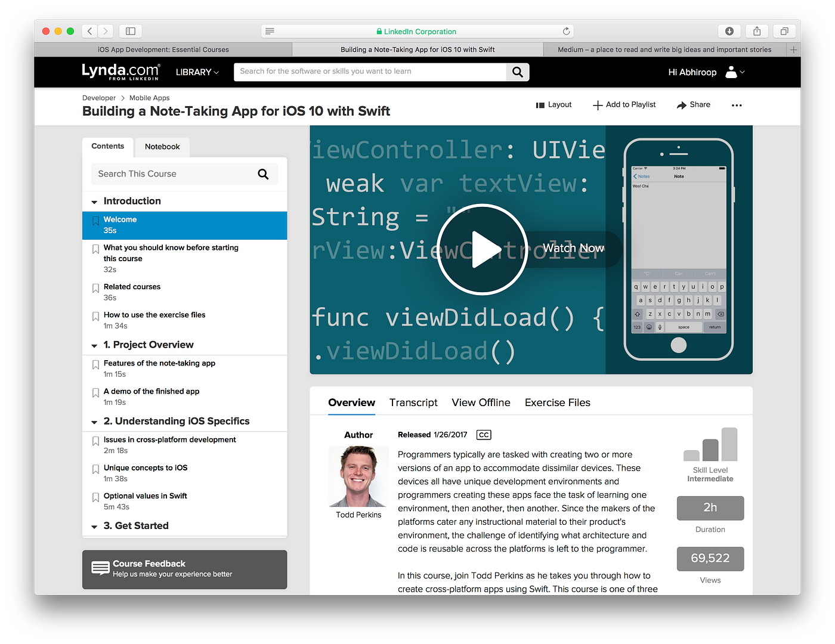Switch to the Notebook tab

point(162,147)
